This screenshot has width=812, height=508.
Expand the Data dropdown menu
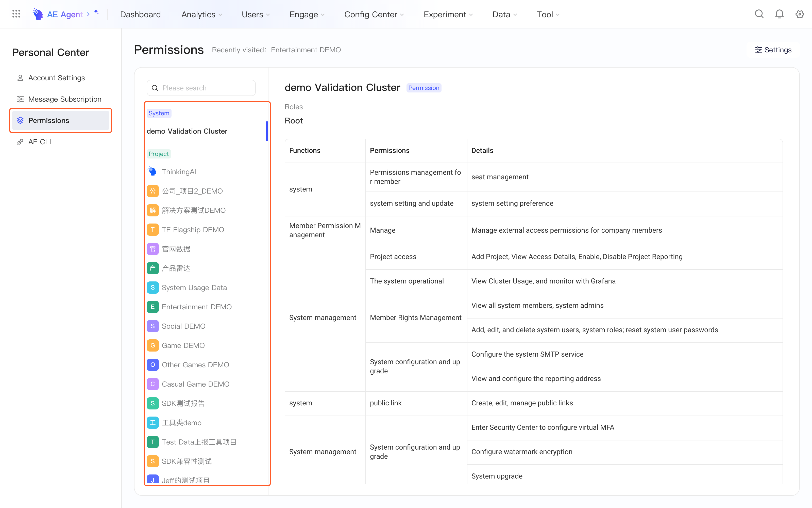[505, 14]
